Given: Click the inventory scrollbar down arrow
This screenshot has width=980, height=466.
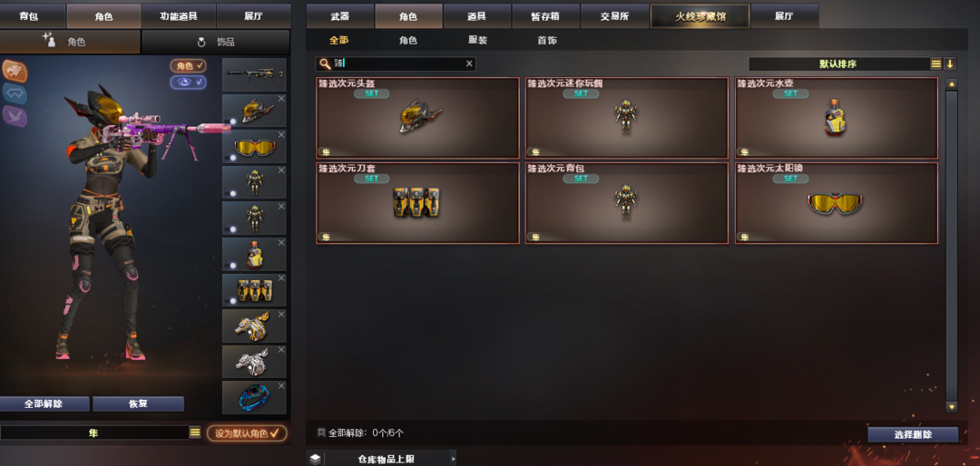Looking at the screenshot, I should tap(952, 407).
